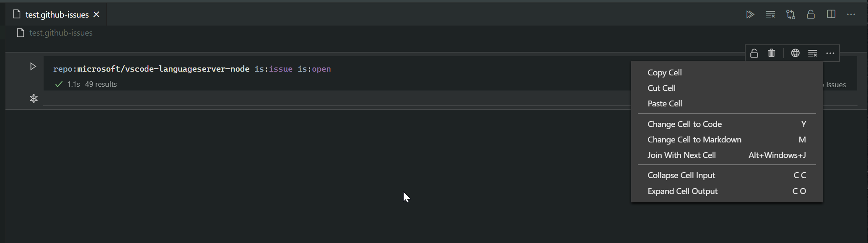Open the top toolbar overflow ellipsis menu
Image resolution: width=868 pixels, height=243 pixels.
click(851, 14)
